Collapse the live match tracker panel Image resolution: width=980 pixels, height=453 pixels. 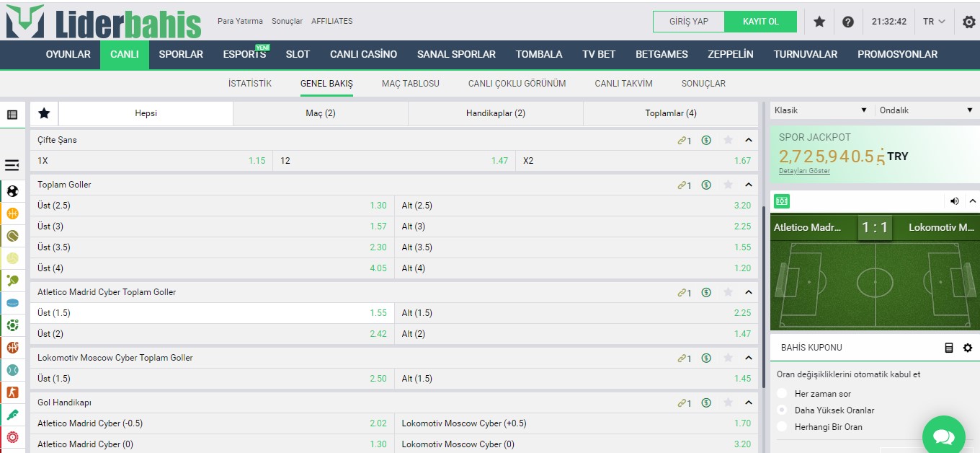click(x=972, y=201)
